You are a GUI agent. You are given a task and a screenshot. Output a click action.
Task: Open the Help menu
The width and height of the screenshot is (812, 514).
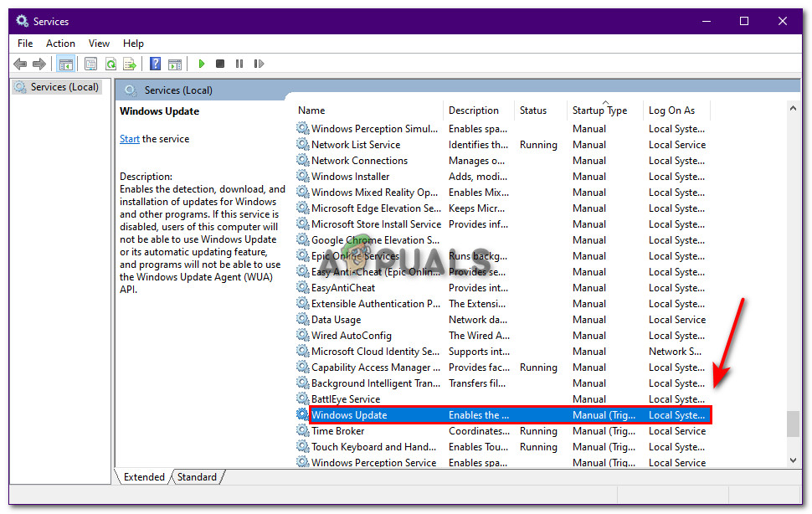133,44
